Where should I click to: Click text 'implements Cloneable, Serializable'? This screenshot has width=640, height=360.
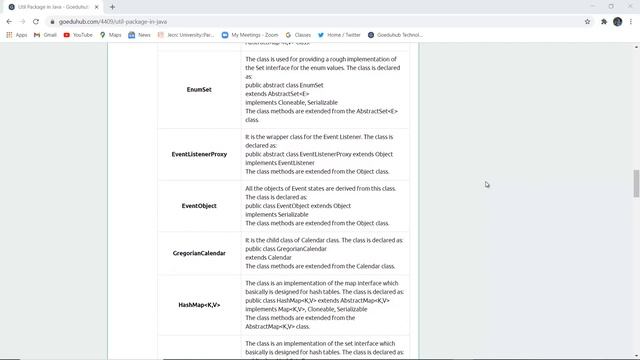tap(291, 102)
